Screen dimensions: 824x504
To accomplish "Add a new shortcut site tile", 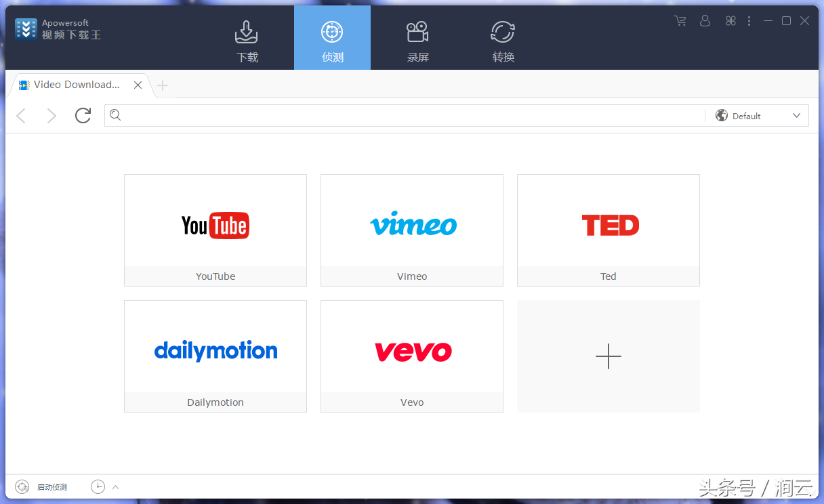I will click(609, 356).
